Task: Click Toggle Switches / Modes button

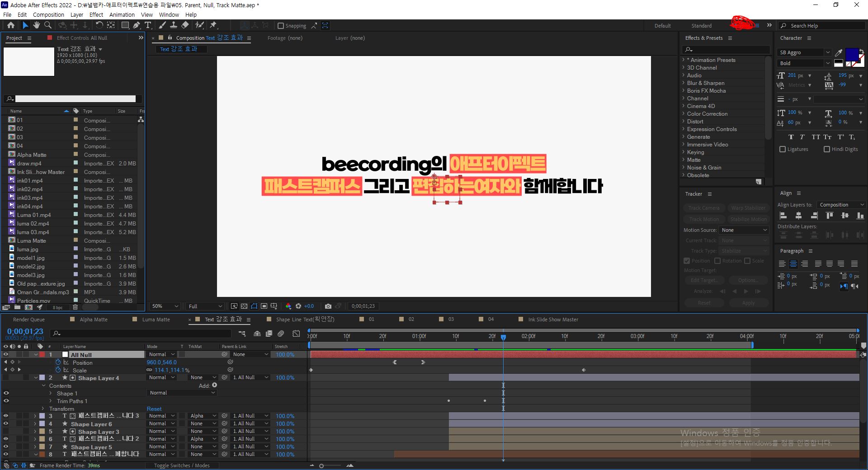Action: coord(182,465)
